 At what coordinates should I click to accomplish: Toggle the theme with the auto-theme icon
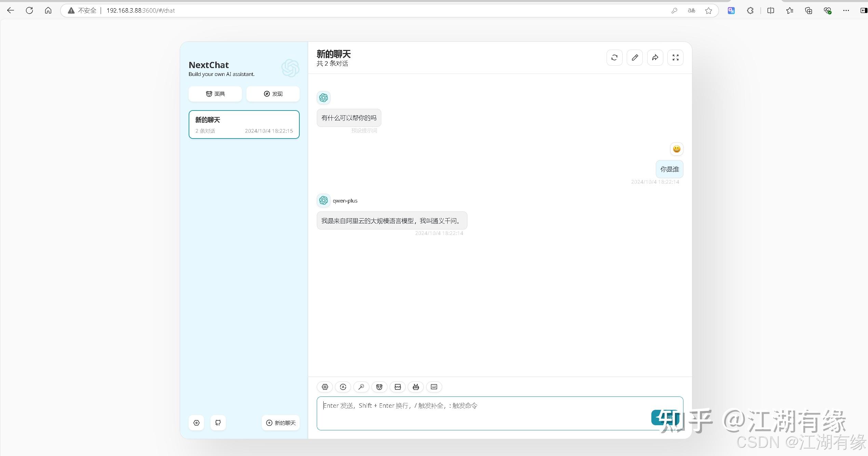coord(343,387)
